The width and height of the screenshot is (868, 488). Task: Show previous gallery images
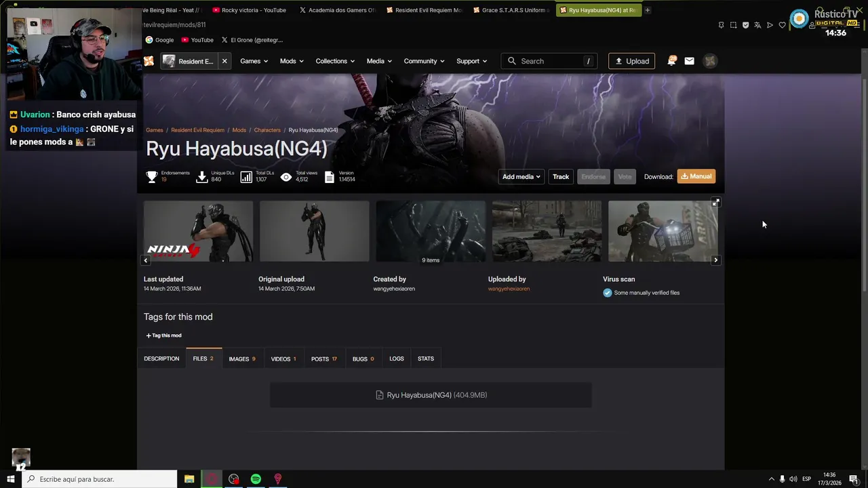(145, 260)
